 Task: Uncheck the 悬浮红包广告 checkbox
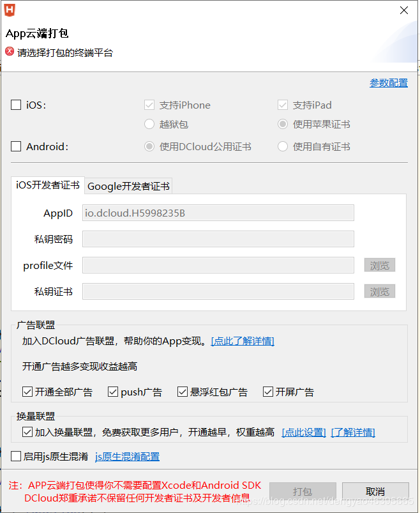tap(183, 392)
